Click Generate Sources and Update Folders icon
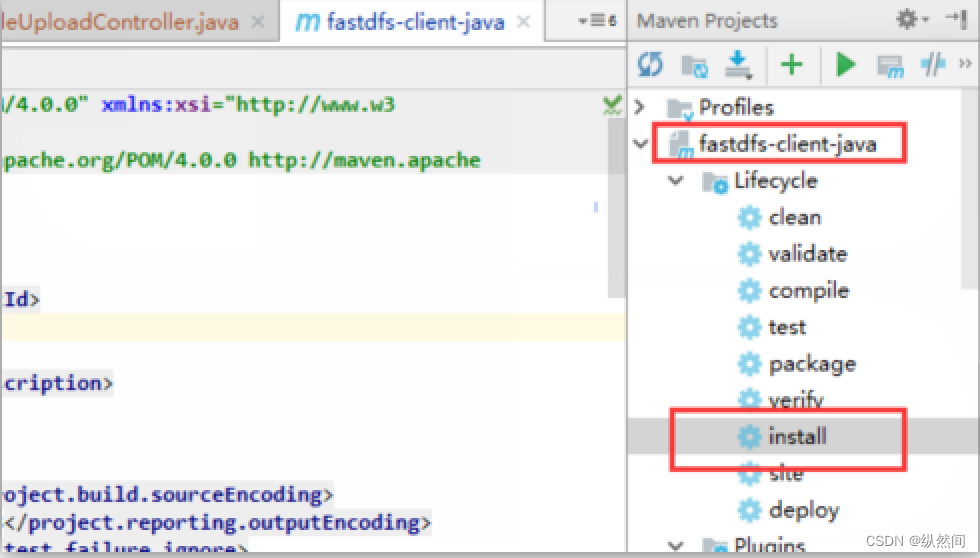 (694, 65)
